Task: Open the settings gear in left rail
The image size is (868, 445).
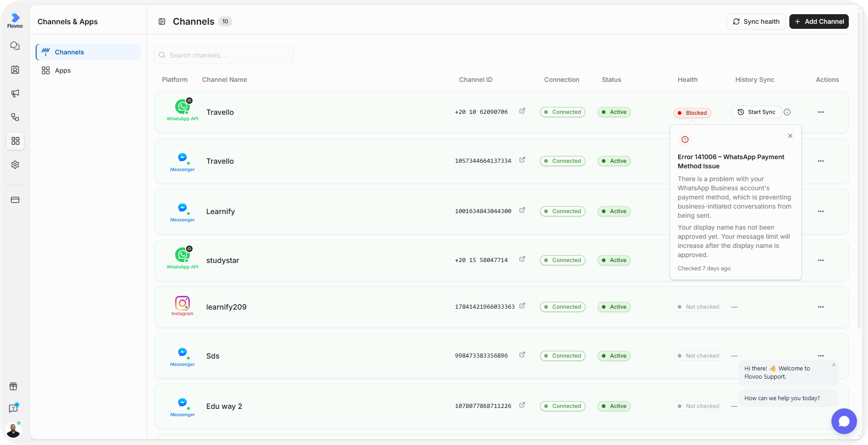Action: [x=15, y=165]
